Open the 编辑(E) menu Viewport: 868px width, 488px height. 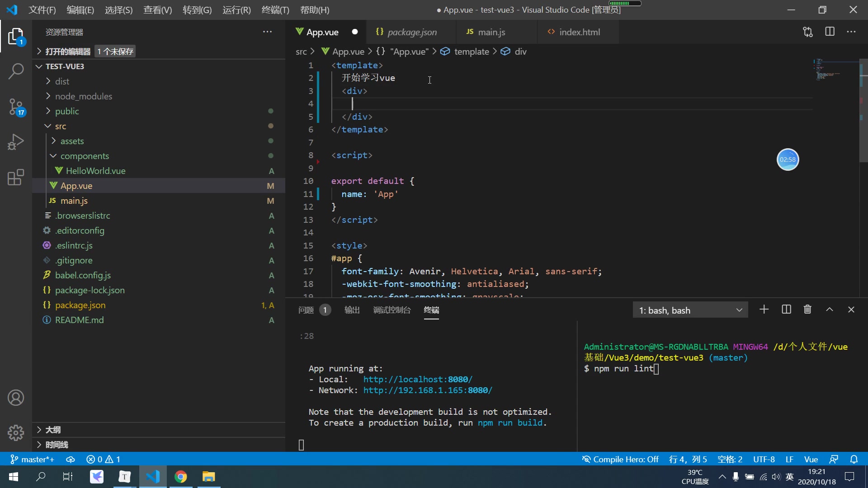[x=80, y=10]
